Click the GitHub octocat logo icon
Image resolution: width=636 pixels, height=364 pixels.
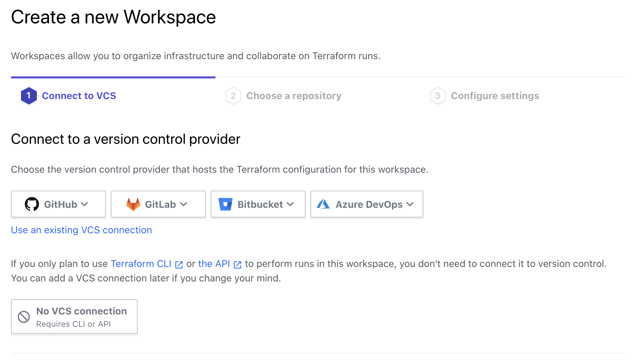[x=32, y=204]
